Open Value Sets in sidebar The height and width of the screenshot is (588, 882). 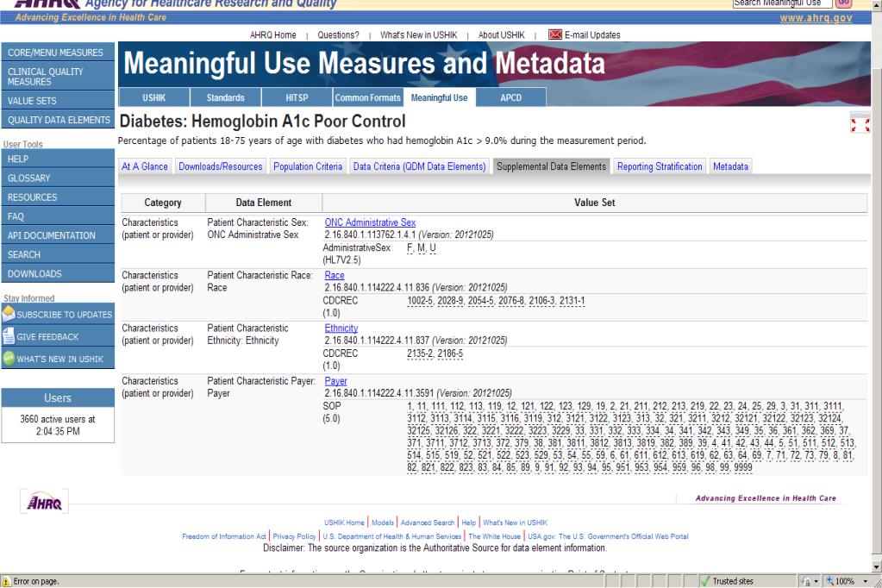[58, 101]
